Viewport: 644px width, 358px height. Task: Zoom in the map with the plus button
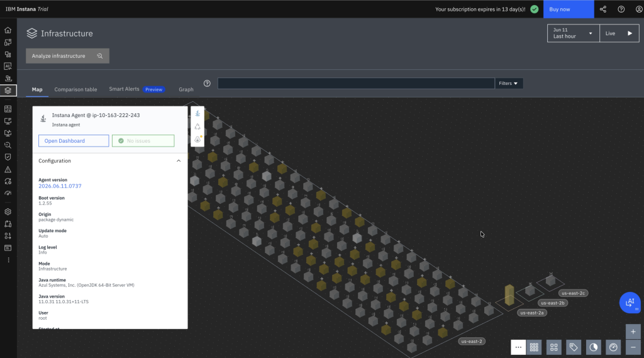pyautogui.click(x=633, y=332)
